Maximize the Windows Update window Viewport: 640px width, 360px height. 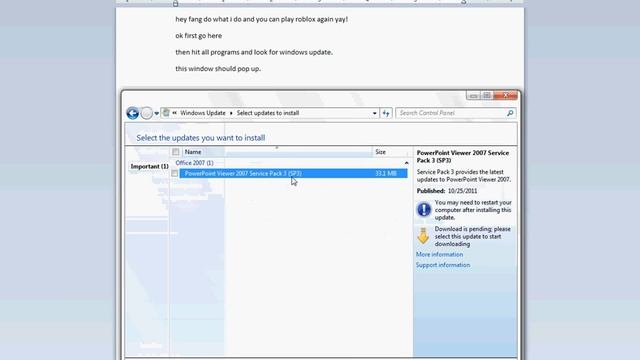tap(487, 96)
